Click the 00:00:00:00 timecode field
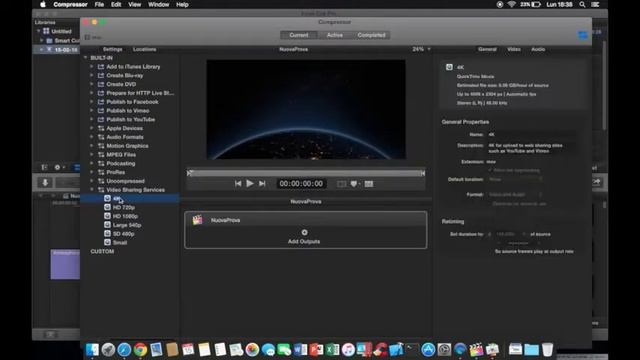The height and width of the screenshot is (360, 640). [x=301, y=184]
